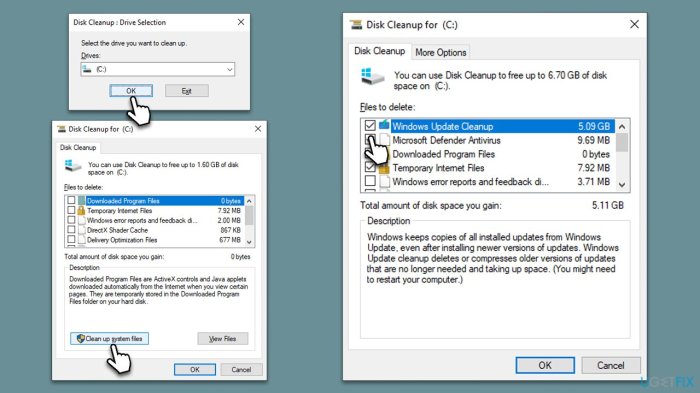
Task: Uncheck Windows Update Cleanup checkbox
Action: coord(370,126)
